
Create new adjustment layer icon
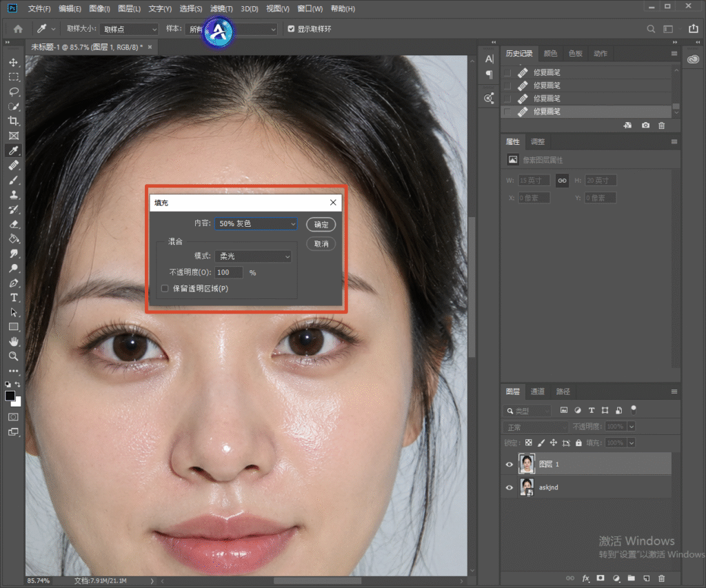click(x=616, y=578)
